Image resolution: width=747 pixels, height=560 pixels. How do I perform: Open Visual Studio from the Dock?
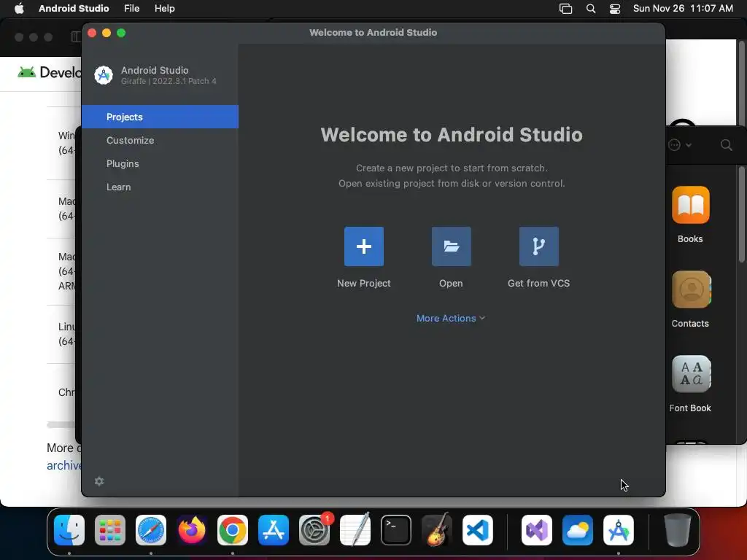(x=537, y=529)
